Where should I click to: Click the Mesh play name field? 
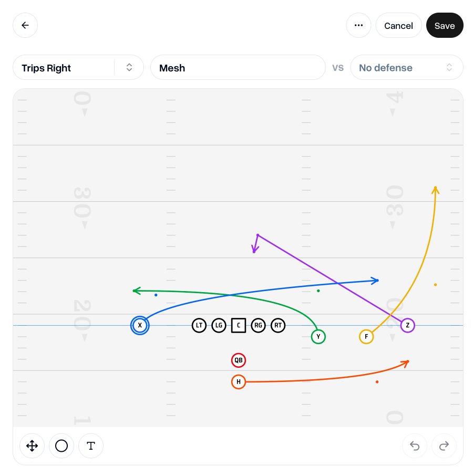click(x=238, y=67)
